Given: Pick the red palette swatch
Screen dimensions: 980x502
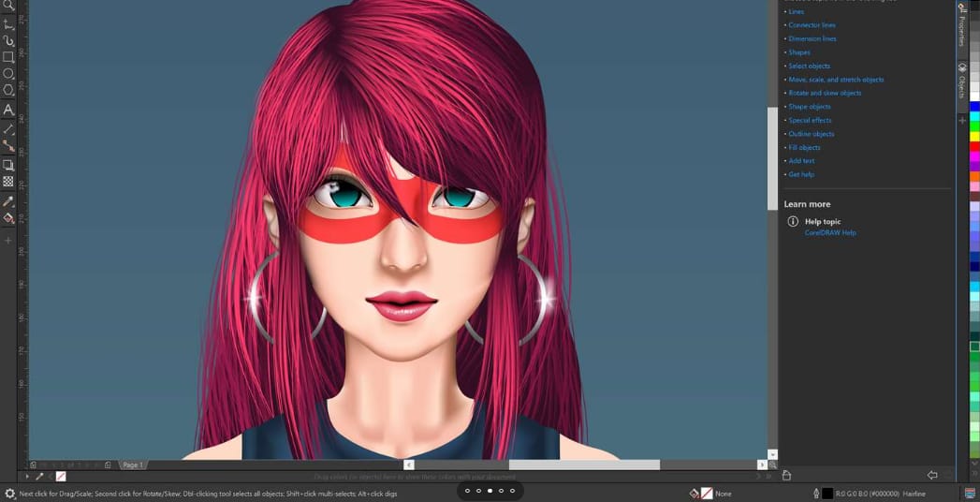Looking at the screenshot, I should click(x=974, y=146).
